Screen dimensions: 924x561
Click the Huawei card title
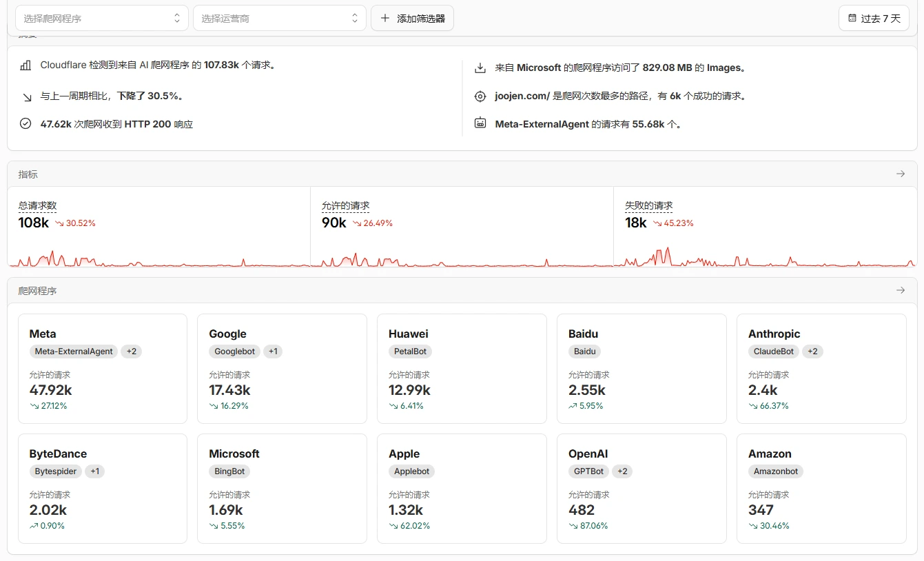(x=409, y=334)
